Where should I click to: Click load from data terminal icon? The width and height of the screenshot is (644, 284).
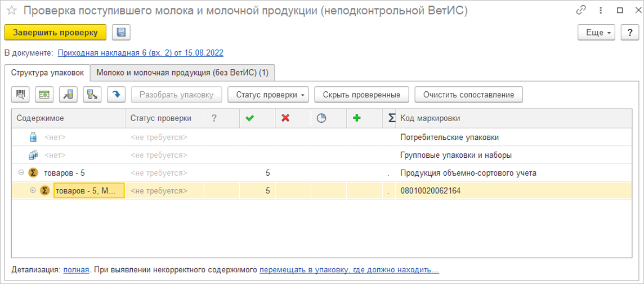pos(68,95)
